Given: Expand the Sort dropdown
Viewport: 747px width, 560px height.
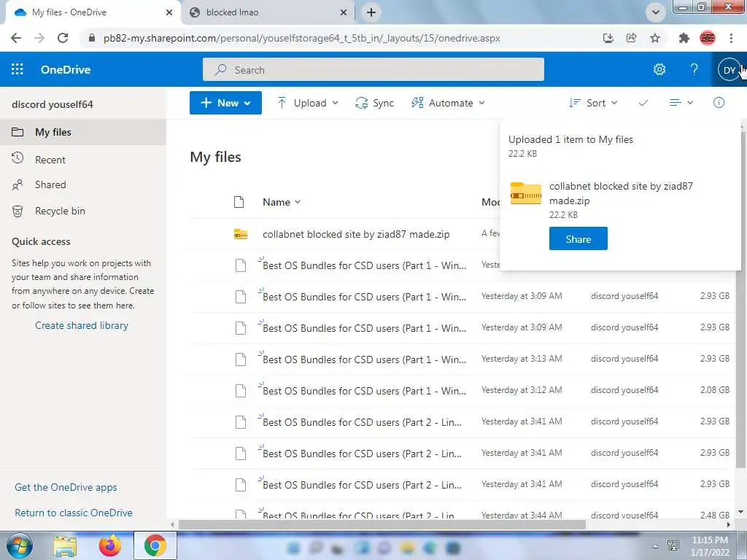Looking at the screenshot, I should (x=593, y=103).
